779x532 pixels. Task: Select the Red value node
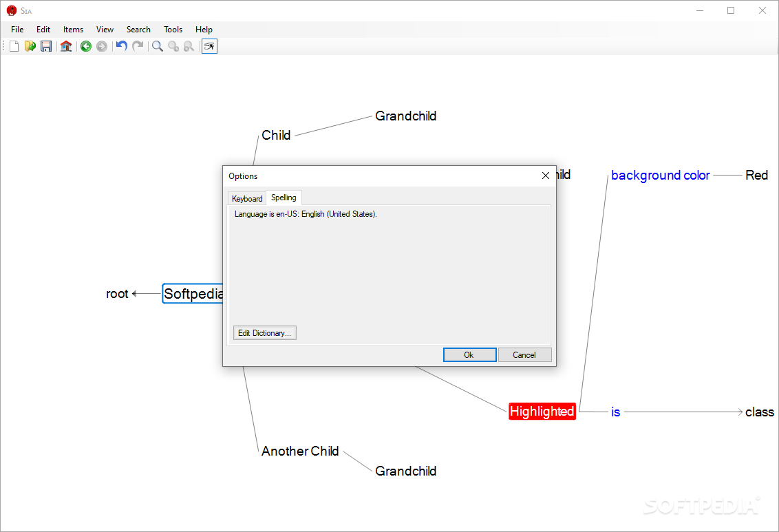click(757, 175)
